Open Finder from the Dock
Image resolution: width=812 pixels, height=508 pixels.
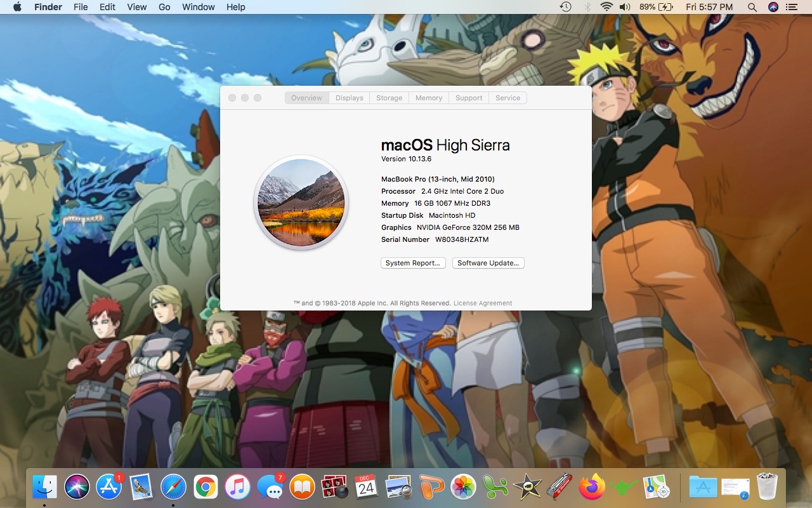44,487
